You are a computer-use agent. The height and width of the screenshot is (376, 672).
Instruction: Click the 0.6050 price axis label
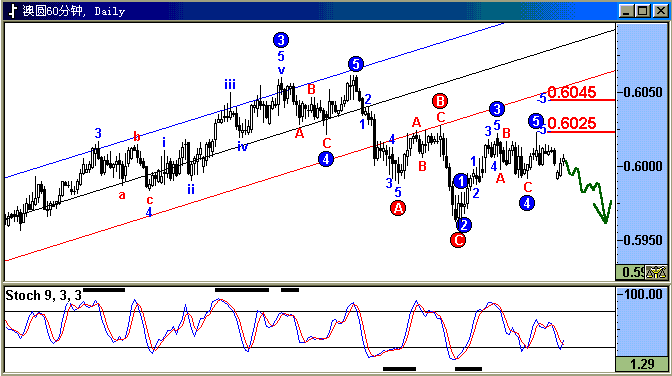point(643,92)
